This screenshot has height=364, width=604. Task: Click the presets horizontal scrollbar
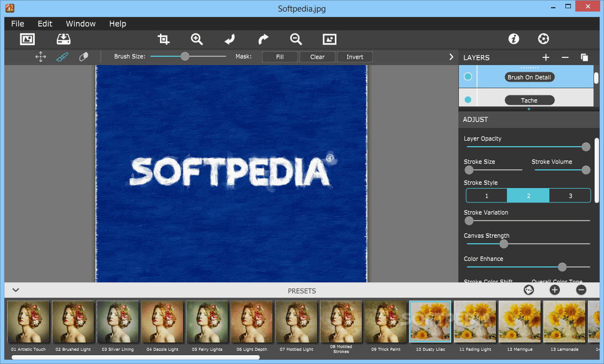coord(136,357)
